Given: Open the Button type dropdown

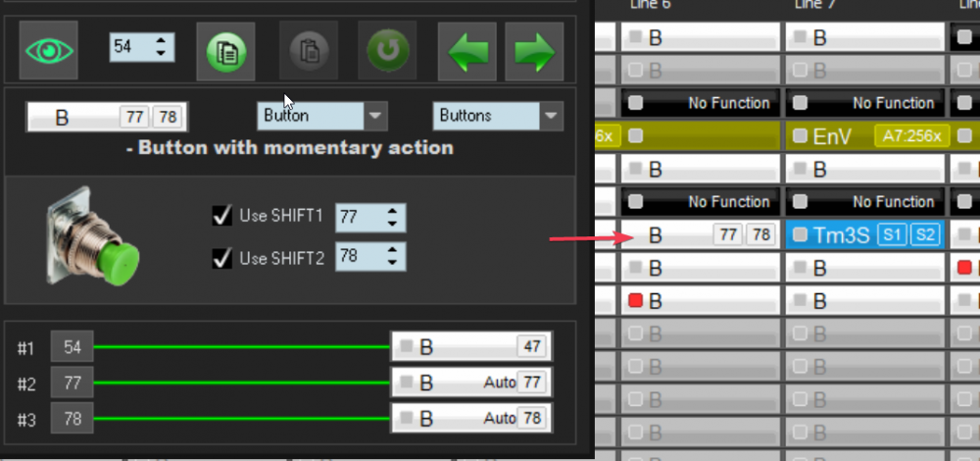Looking at the screenshot, I should click(x=376, y=116).
